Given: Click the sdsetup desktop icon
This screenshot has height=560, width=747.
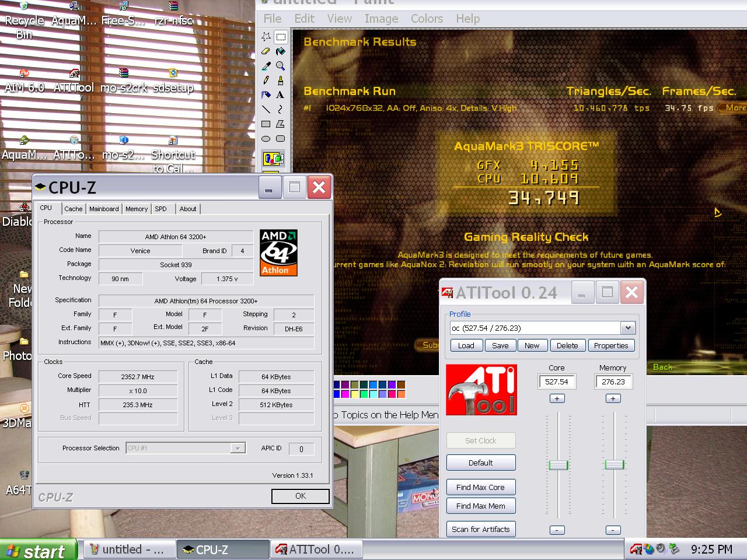Looking at the screenshot, I should (173, 81).
